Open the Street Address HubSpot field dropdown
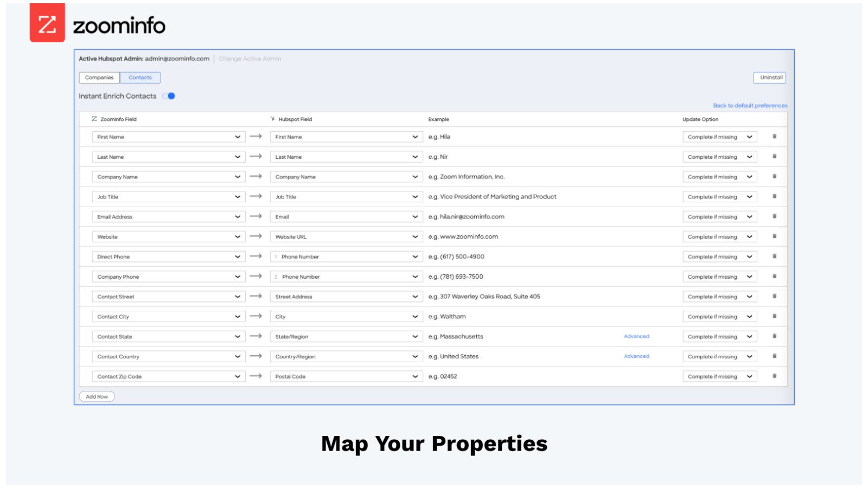 (346, 297)
